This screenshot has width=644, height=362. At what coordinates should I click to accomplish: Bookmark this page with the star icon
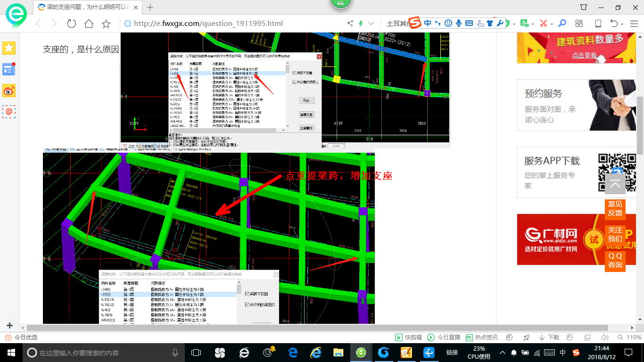[x=106, y=24]
